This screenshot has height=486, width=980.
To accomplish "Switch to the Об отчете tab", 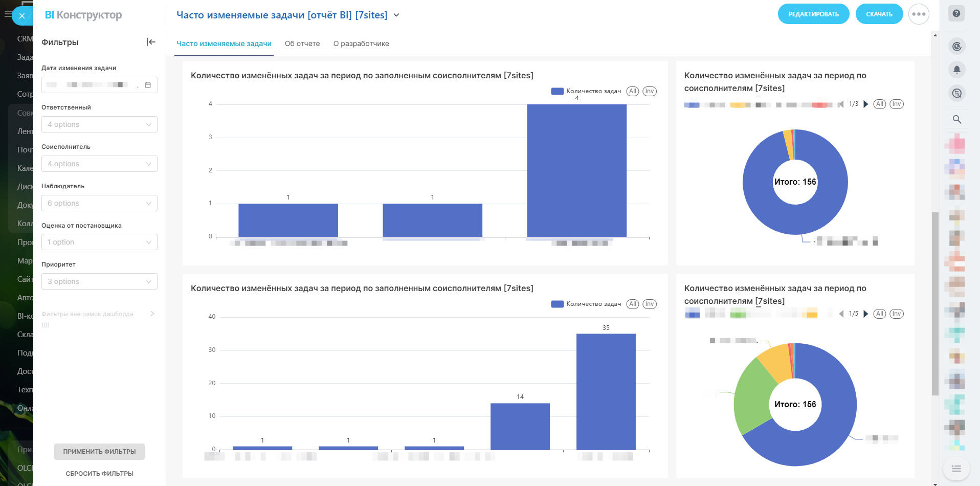I will (x=302, y=43).
